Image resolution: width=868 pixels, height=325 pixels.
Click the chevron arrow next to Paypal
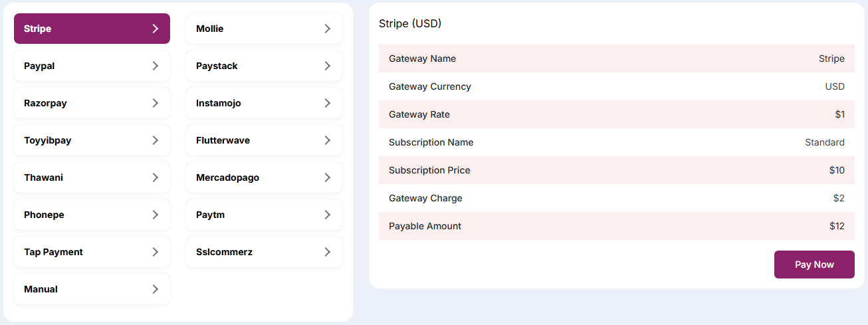[155, 66]
